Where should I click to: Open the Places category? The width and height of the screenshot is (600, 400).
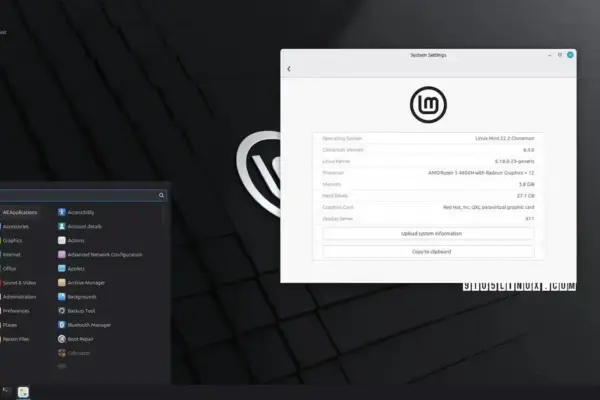pos(10,325)
